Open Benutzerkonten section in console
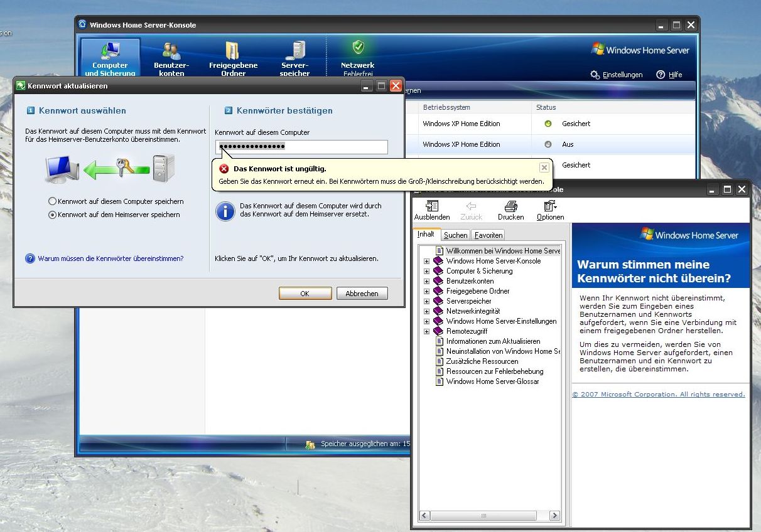This screenshot has height=532, width=761. (171, 59)
